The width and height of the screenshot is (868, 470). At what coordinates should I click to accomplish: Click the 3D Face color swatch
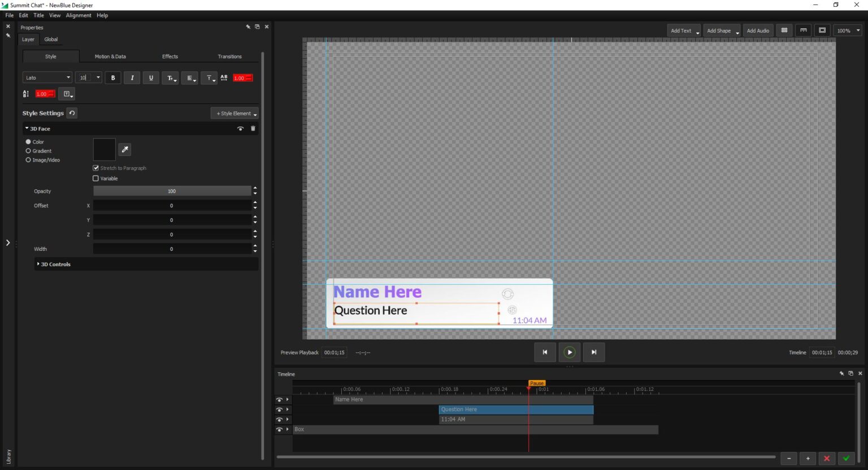(x=104, y=150)
